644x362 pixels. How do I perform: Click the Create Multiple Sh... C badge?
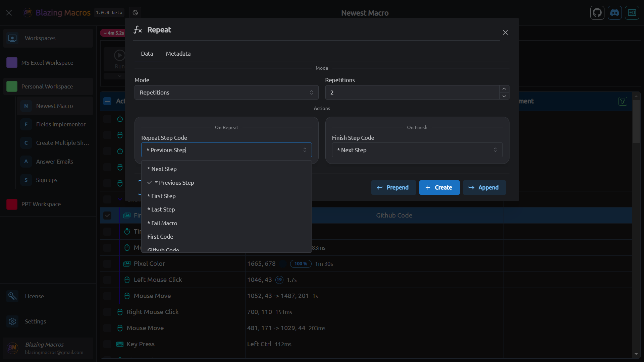tap(26, 143)
